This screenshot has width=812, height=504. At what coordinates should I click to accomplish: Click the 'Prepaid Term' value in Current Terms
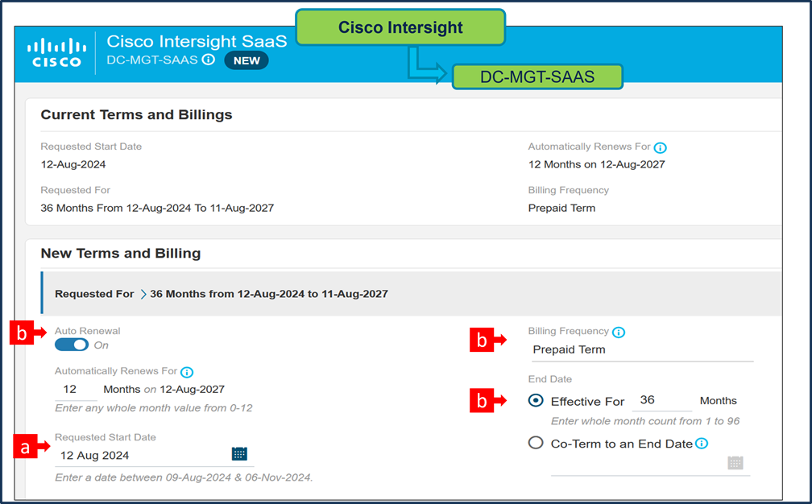pyautogui.click(x=562, y=208)
